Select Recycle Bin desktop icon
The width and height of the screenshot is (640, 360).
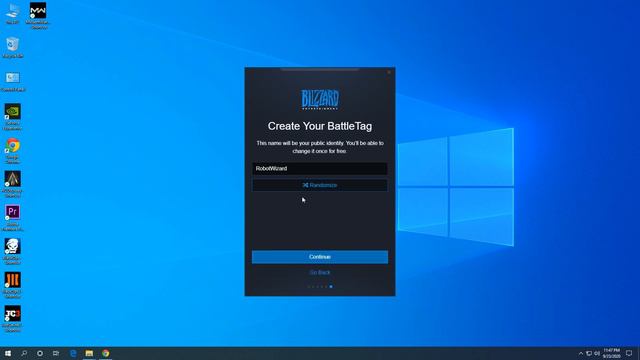[13, 47]
